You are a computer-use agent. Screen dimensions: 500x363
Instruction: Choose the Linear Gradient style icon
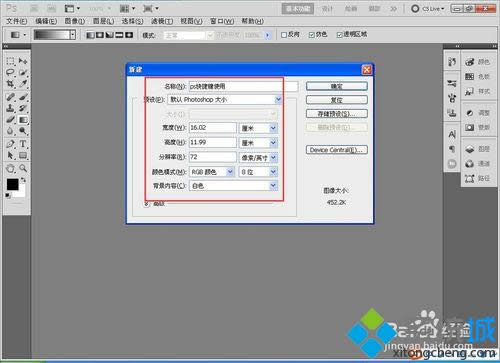pyautogui.click(x=90, y=35)
